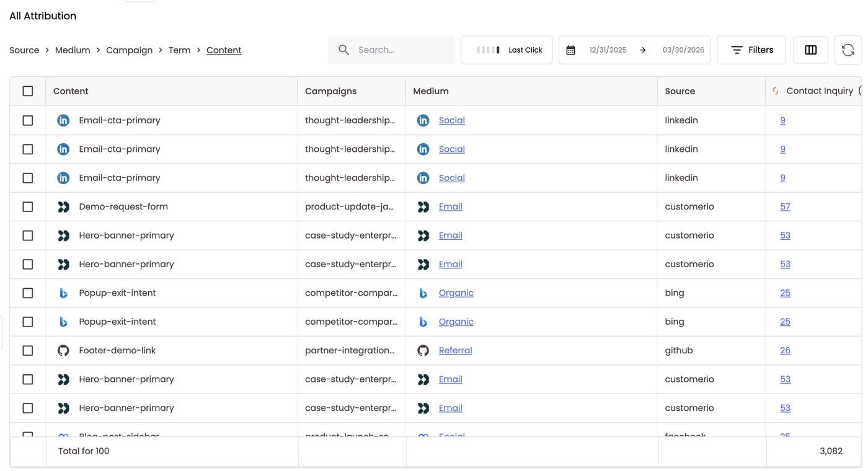Screen dimensions: 868x471
Task: Click the Email link in the Demo-request-form row
Action: tap(451, 207)
